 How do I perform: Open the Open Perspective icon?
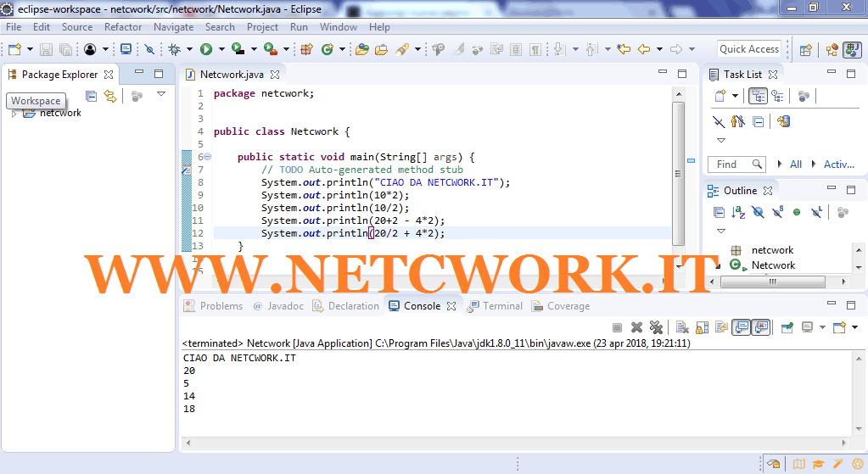[806, 50]
